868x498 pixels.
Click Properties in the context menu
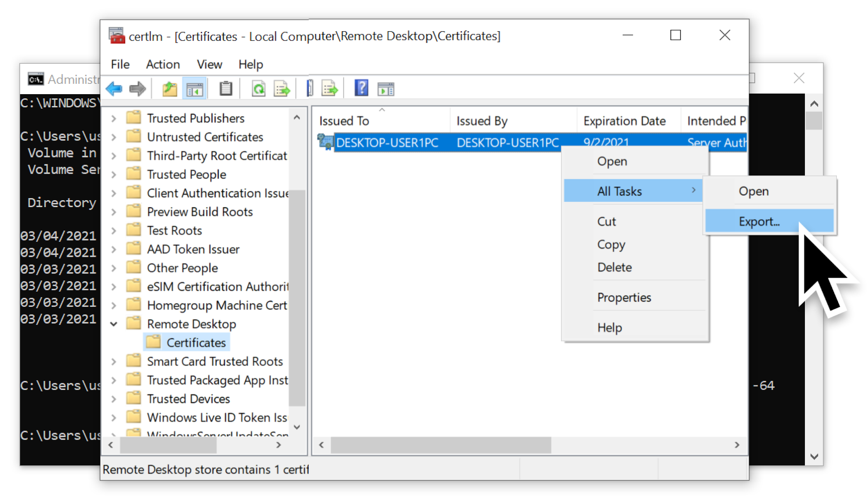(x=624, y=297)
